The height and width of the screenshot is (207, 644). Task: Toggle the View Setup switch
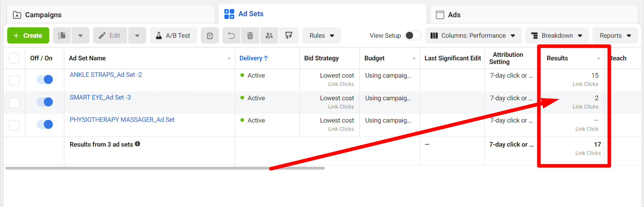[413, 36]
